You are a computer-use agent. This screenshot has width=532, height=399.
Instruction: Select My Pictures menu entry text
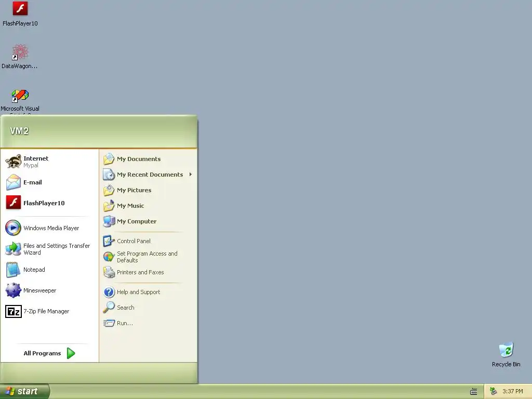point(134,190)
